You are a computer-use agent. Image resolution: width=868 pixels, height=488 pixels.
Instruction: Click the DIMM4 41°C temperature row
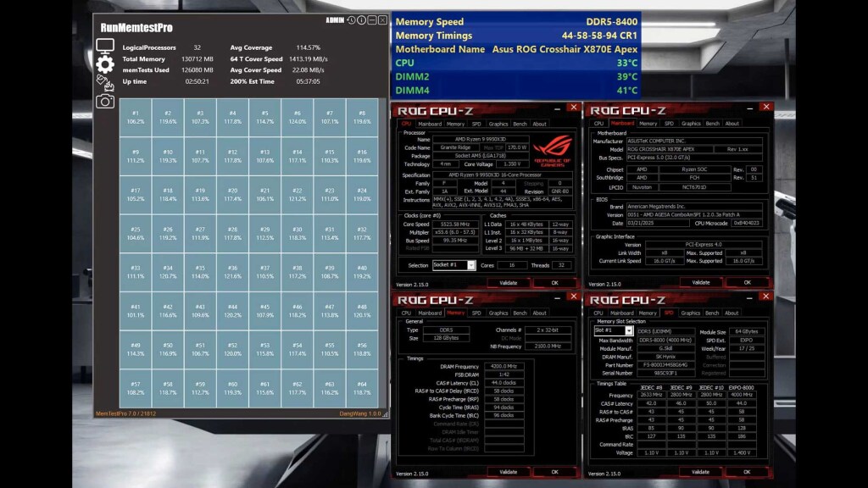516,90
